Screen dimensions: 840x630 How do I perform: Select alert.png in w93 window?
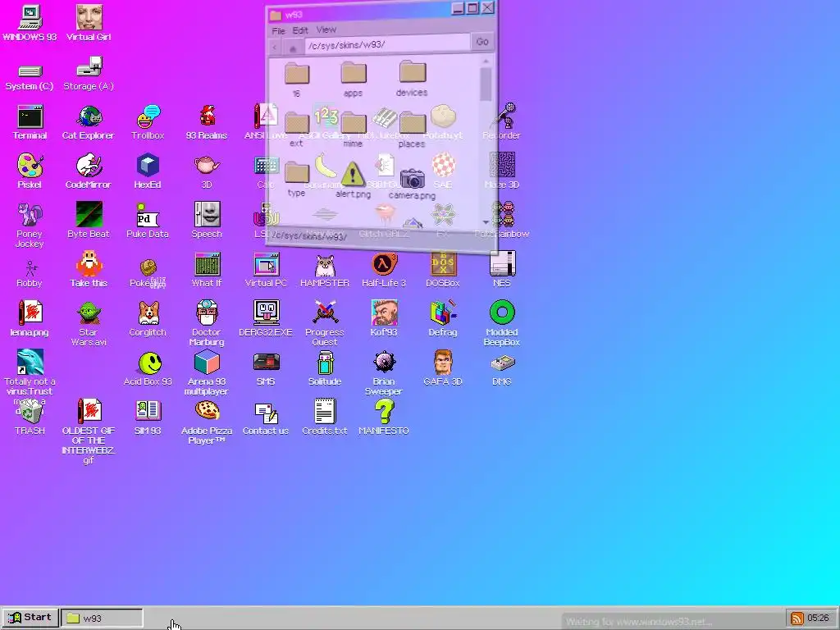[x=353, y=180]
